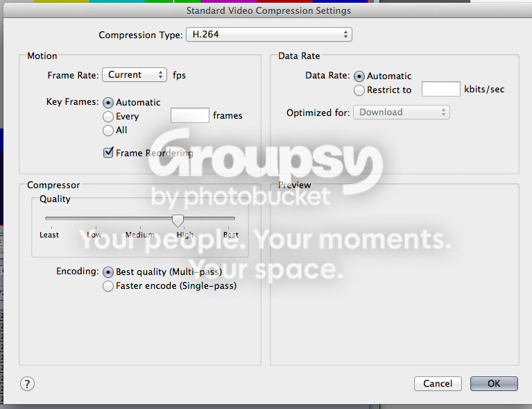Toggle the Frame Reordering checkbox

(108, 153)
